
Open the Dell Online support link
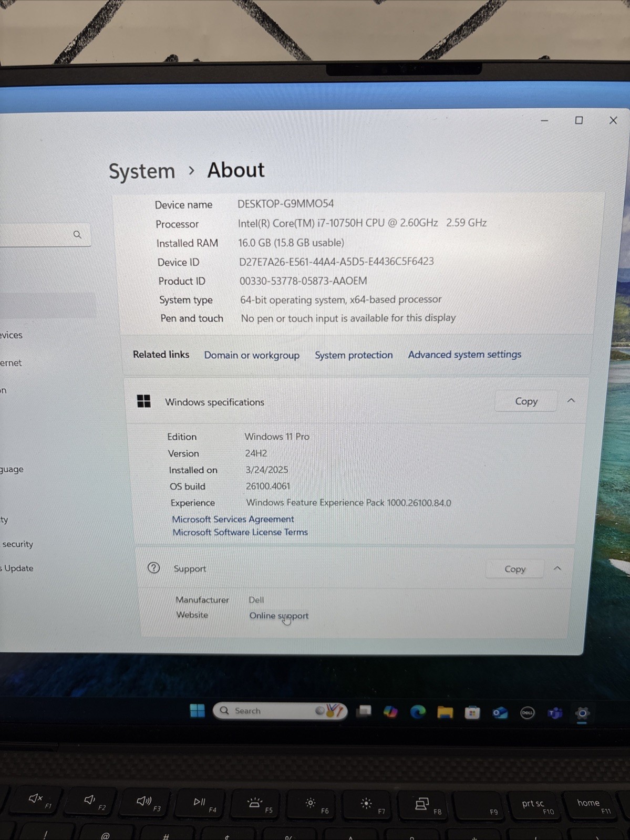(279, 616)
